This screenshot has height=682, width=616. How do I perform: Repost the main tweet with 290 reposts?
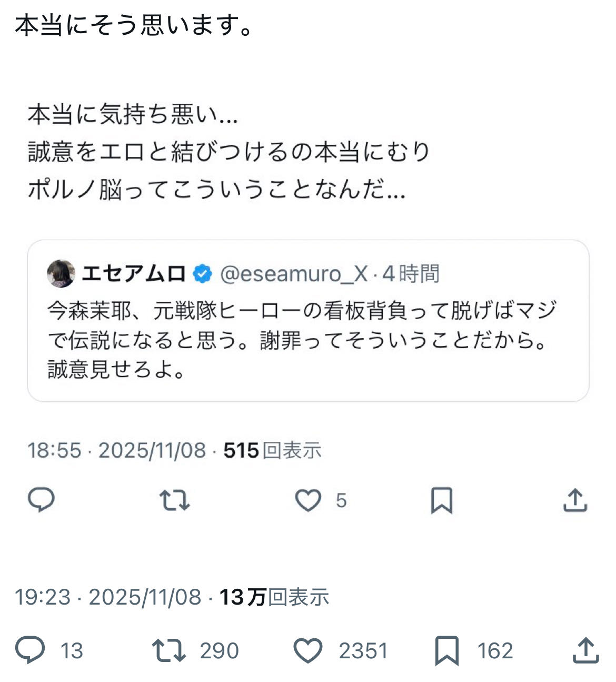point(168,650)
